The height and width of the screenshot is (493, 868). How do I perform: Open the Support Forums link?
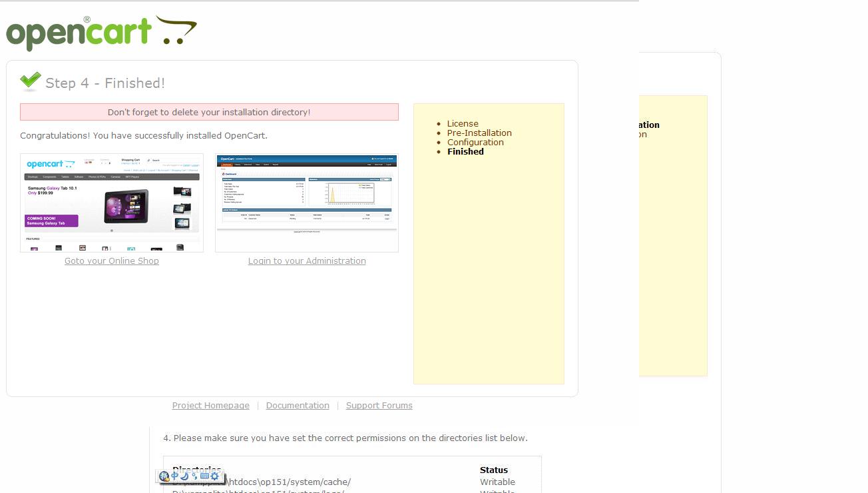tap(379, 405)
